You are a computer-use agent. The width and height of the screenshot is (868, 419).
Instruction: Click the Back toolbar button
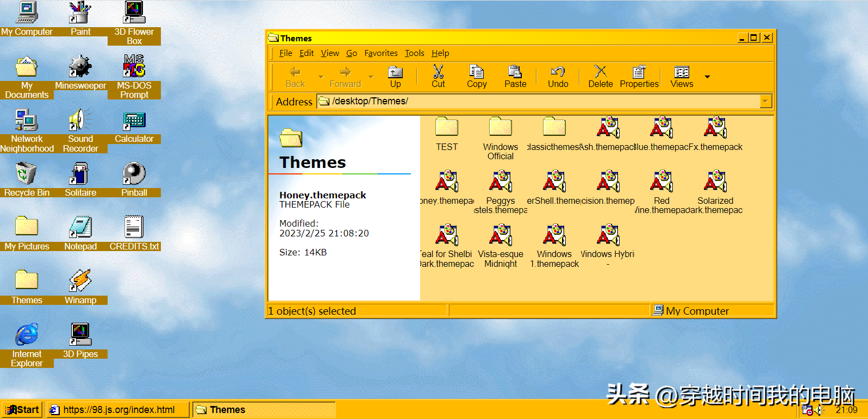point(295,77)
